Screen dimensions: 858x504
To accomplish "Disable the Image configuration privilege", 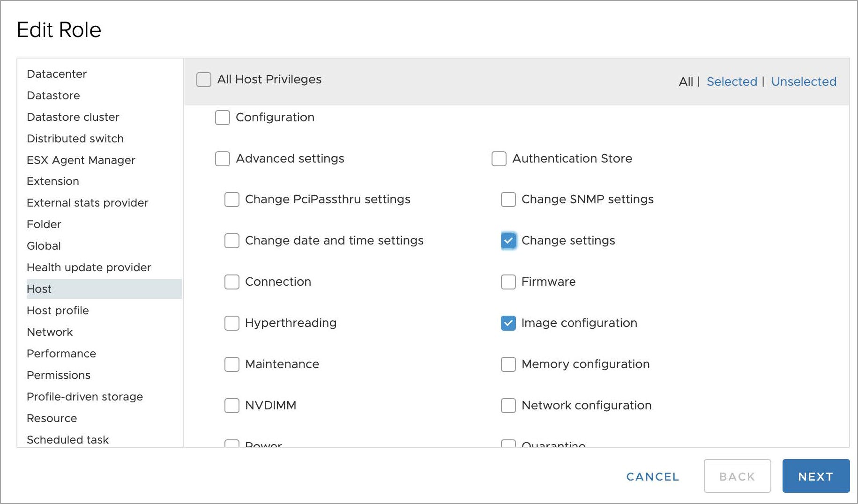I will pos(508,323).
